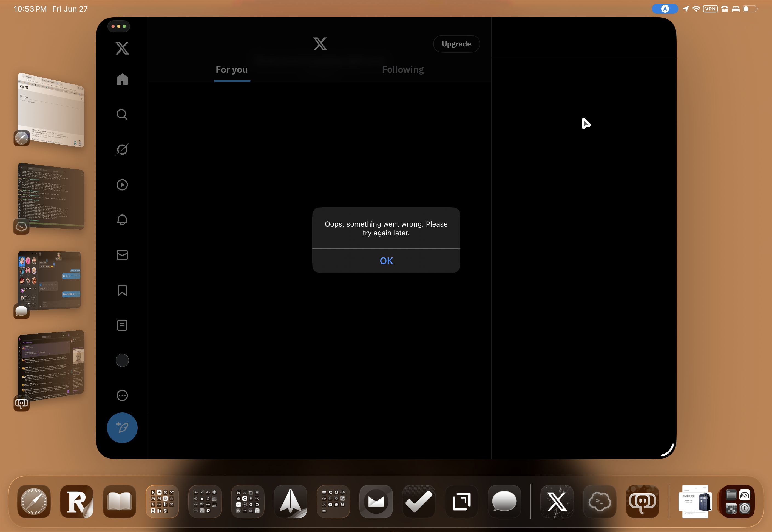Open the elephant chat app in dock
The image size is (772, 532).
[x=642, y=501]
